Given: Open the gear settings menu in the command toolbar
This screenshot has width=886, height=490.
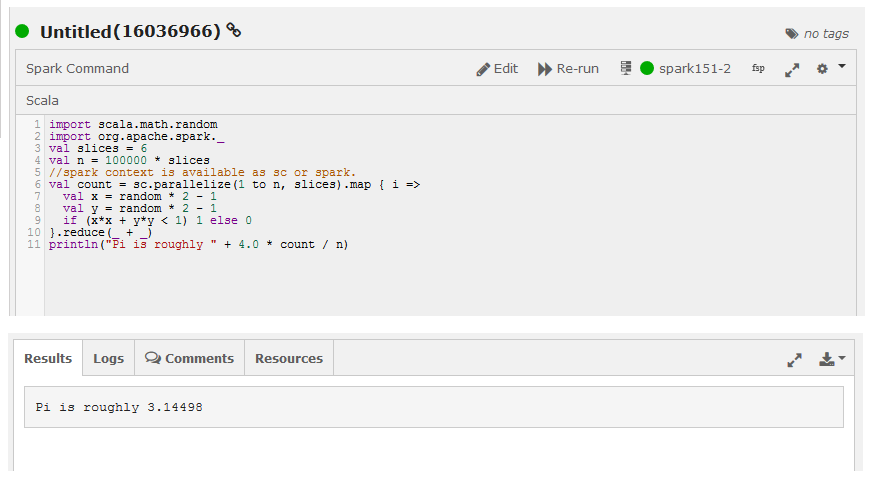Looking at the screenshot, I should [x=822, y=68].
